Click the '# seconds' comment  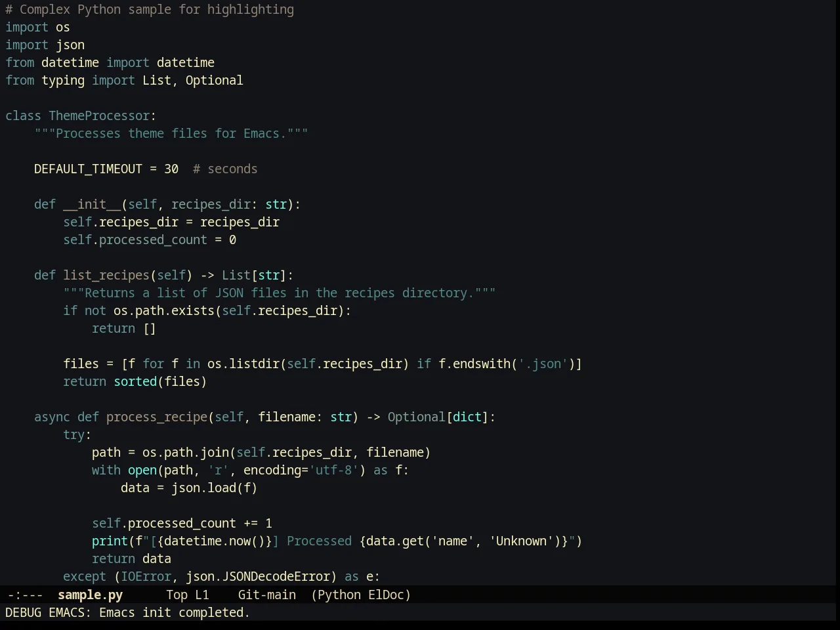[225, 169]
